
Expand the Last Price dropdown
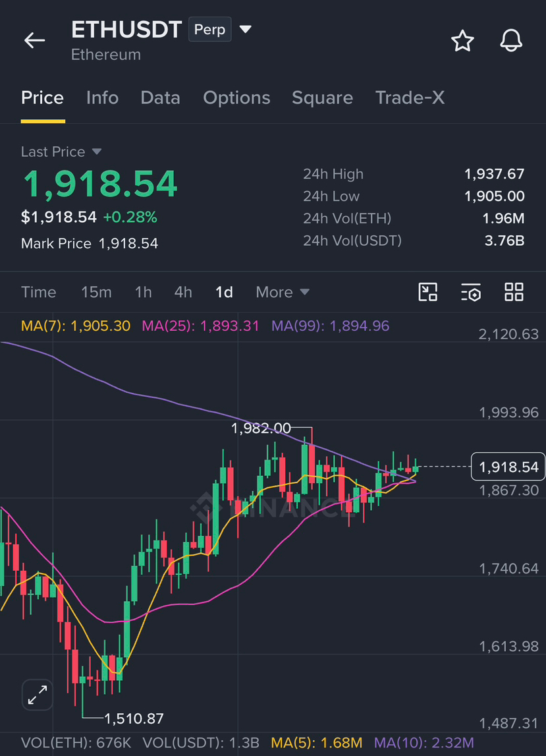pos(96,152)
